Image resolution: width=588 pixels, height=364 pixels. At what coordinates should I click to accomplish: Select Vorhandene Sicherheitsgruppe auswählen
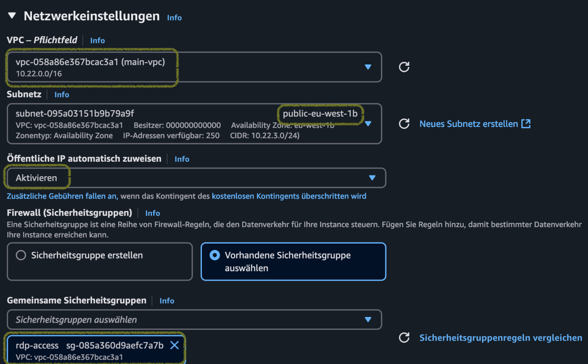click(x=214, y=255)
